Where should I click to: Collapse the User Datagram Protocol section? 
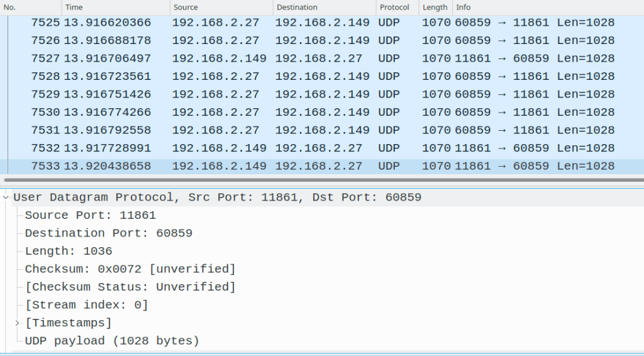pos(6,197)
